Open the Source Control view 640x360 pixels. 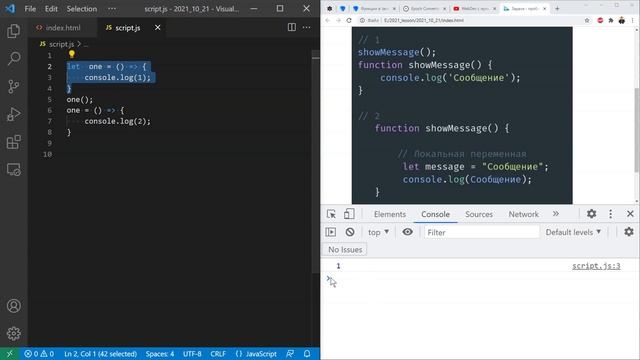point(13,87)
